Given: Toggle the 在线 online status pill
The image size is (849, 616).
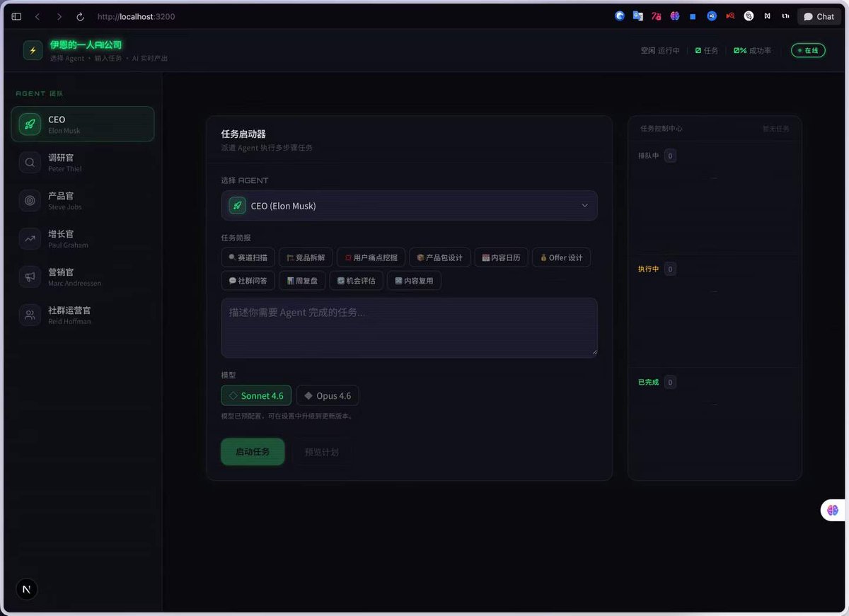Looking at the screenshot, I should coord(808,50).
